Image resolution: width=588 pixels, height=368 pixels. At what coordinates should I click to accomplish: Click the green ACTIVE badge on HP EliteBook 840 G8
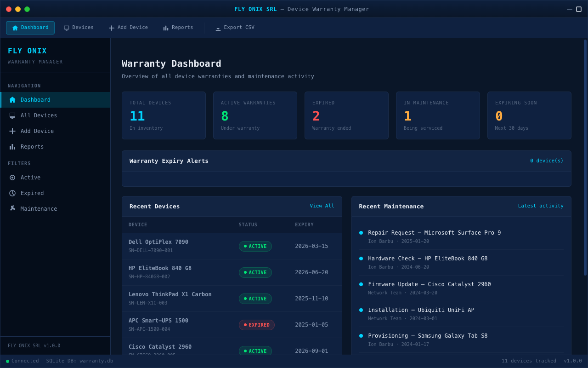[x=255, y=272]
